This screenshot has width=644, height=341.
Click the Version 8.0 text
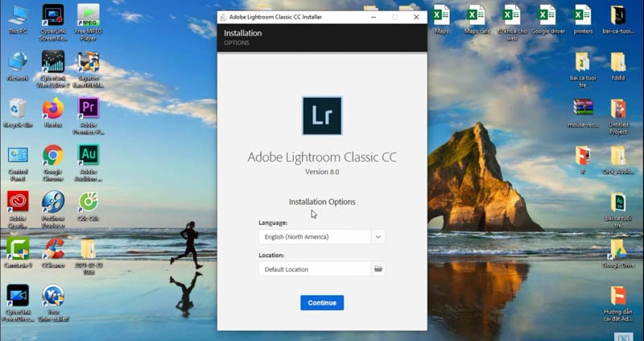pos(322,172)
